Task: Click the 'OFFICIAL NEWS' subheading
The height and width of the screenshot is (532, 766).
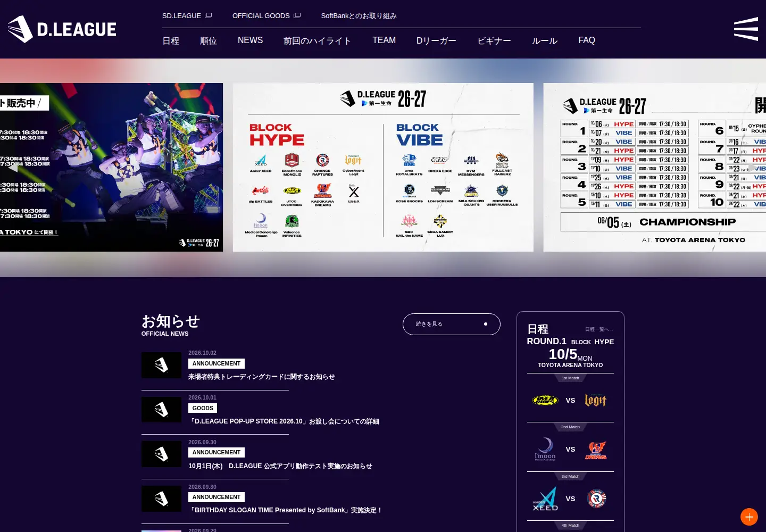Action: pyautogui.click(x=165, y=334)
